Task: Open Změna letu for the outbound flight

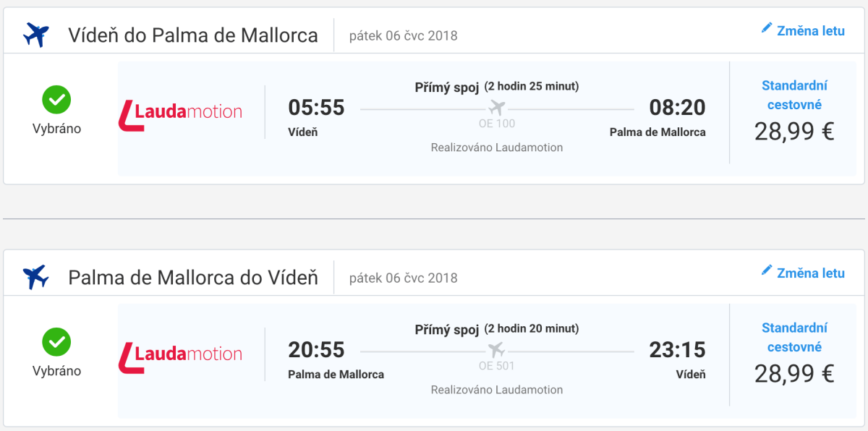Action: tap(810, 31)
